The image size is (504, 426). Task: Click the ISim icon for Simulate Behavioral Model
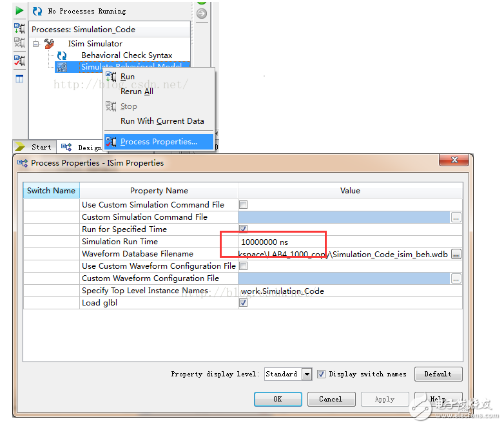(62, 67)
